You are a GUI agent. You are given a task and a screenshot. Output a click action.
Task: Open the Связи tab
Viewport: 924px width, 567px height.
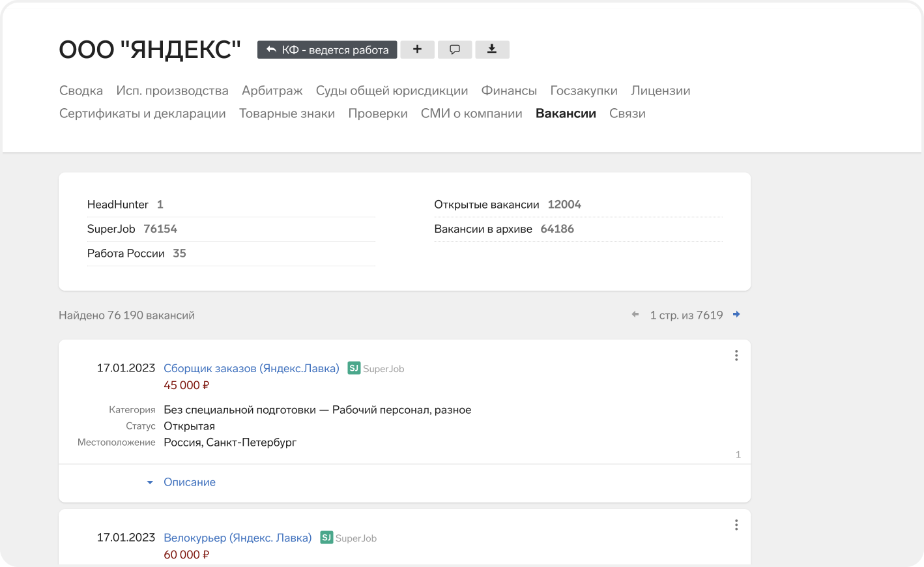tap(628, 113)
